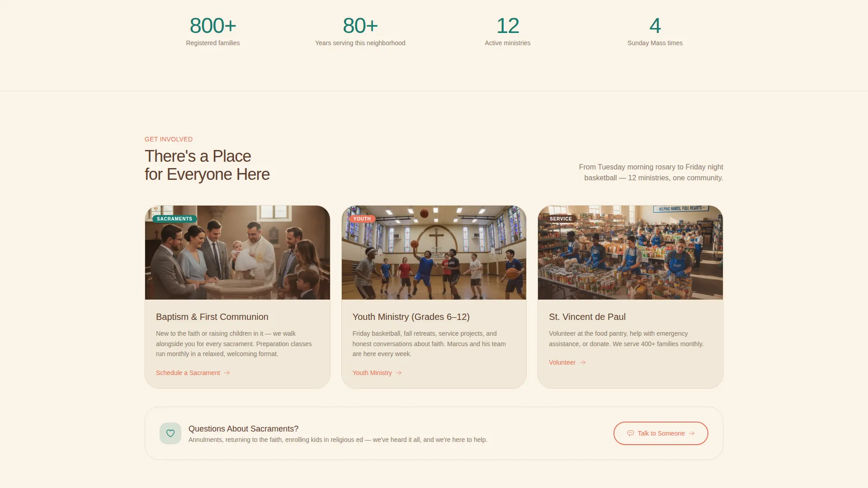Click the Annulments, returning to the faith text
Viewport: 868px width, 488px height.
338,440
